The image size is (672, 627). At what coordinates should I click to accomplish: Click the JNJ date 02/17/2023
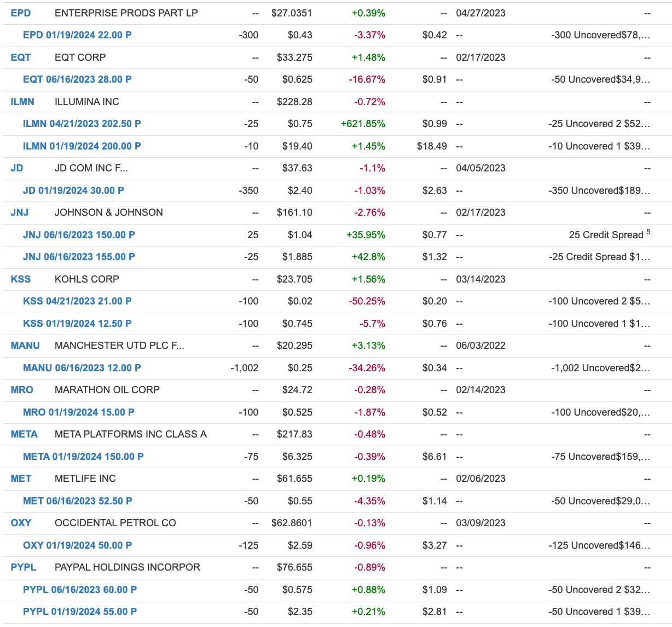click(x=480, y=212)
